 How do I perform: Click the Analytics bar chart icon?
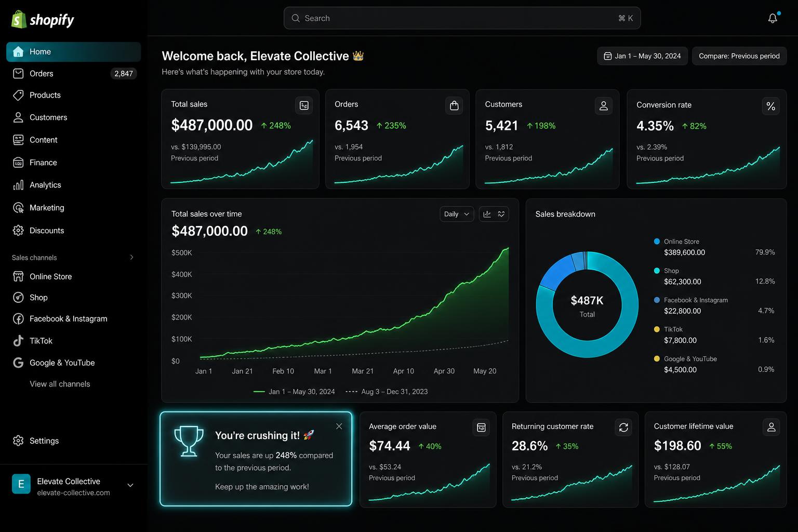pyautogui.click(x=18, y=185)
